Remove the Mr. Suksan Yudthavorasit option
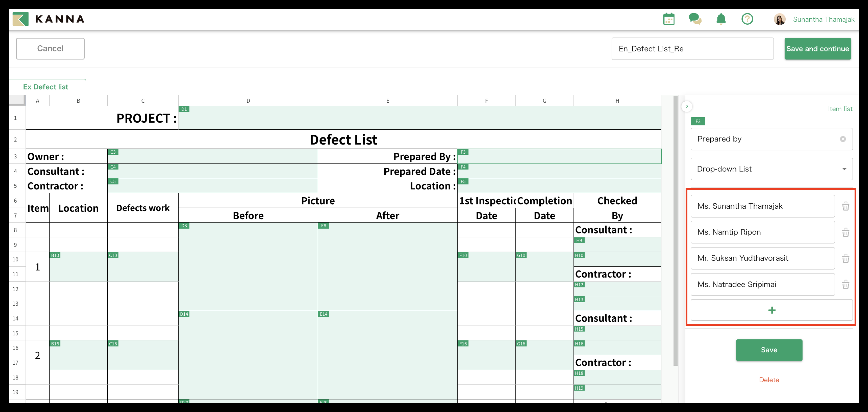 (845, 258)
